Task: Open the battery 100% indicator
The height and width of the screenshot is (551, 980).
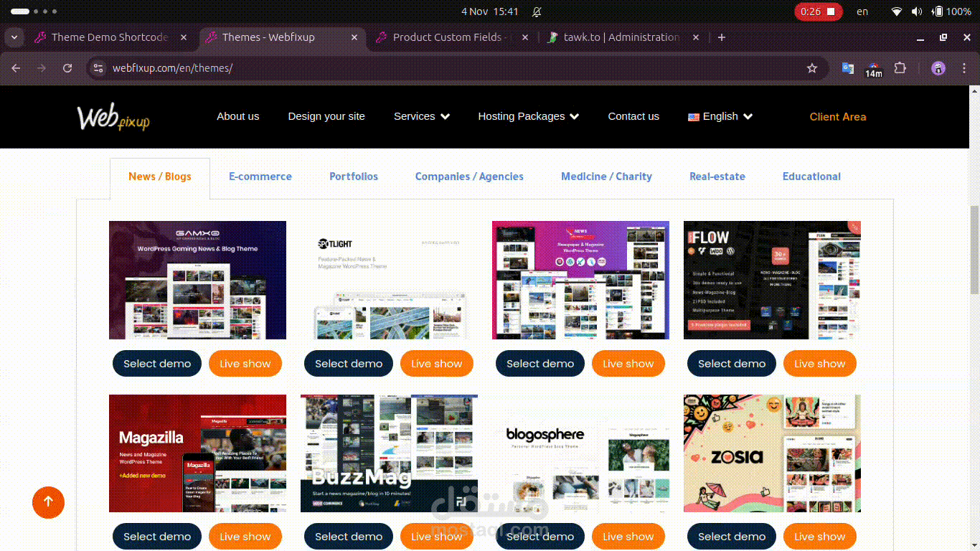Action: click(x=951, y=11)
